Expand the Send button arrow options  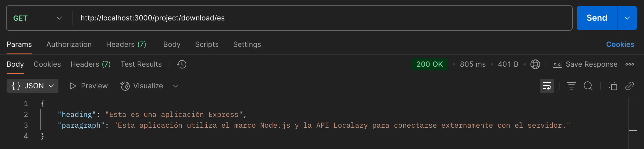coord(627,18)
